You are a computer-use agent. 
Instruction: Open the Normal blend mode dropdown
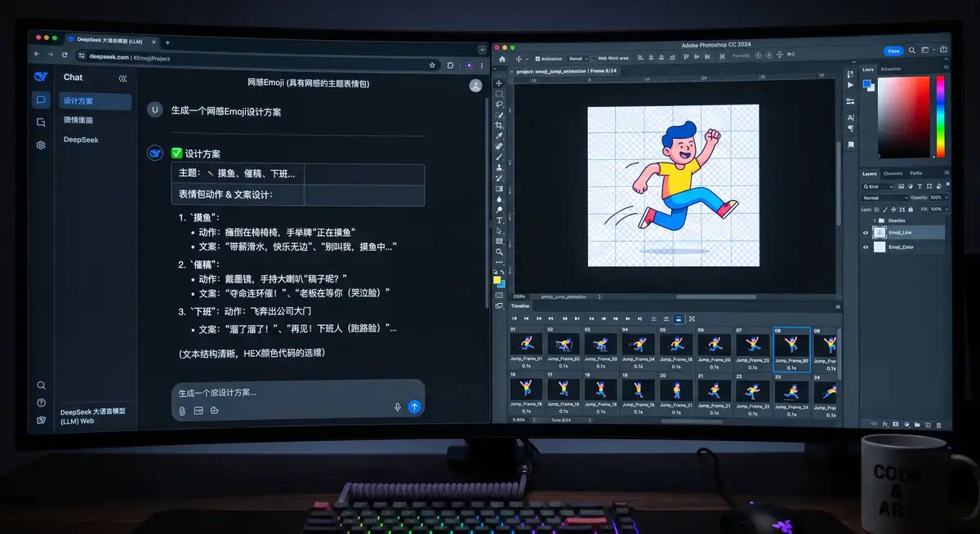(885, 198)
